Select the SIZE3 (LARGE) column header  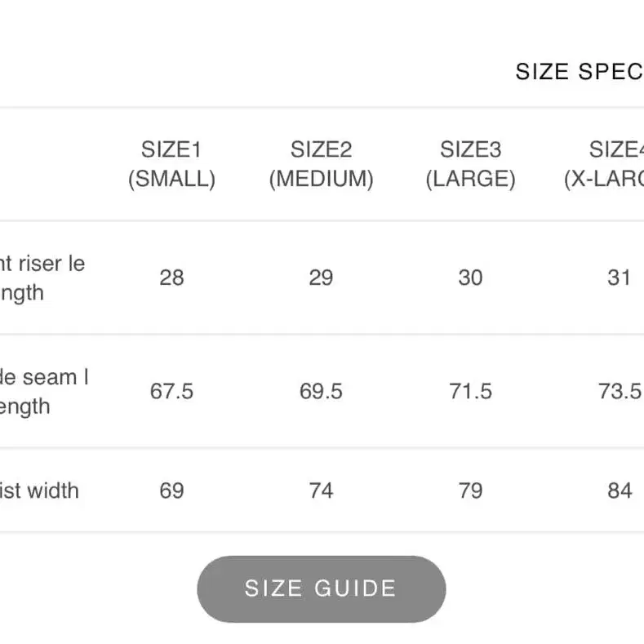point(470,164)
